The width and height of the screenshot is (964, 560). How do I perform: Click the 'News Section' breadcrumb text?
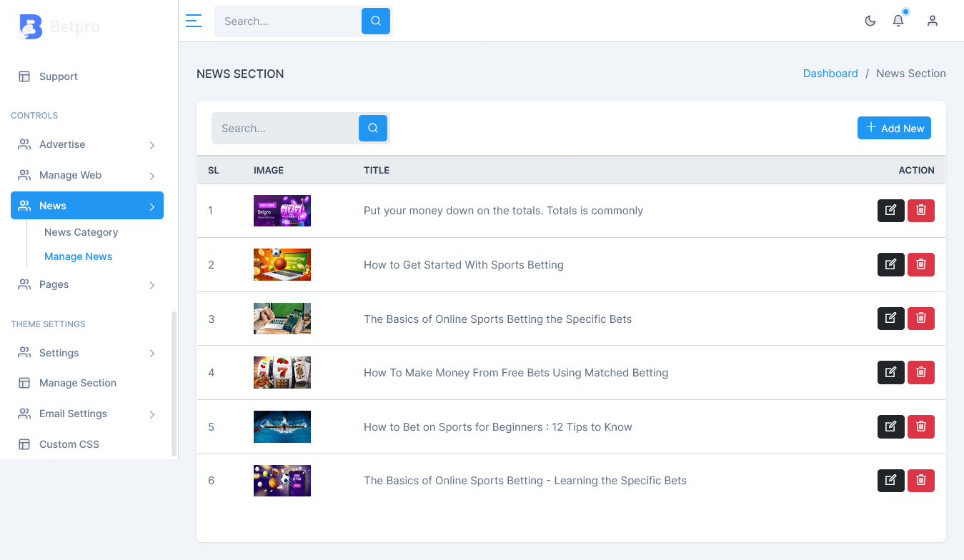click(x=911, y=74)
